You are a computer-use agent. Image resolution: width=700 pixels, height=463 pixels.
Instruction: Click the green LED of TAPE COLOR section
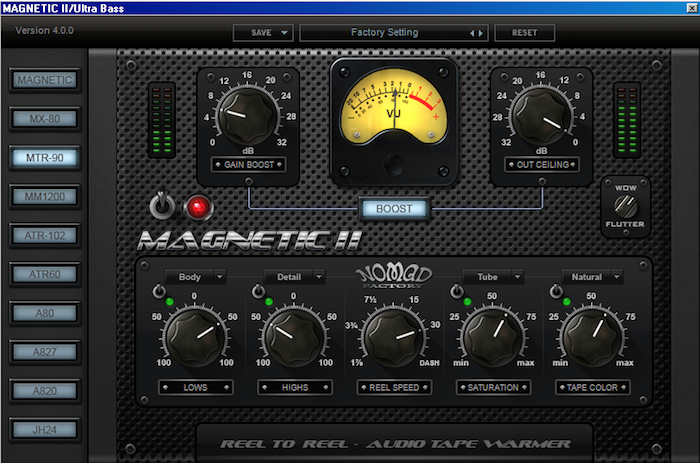[567, 302]
